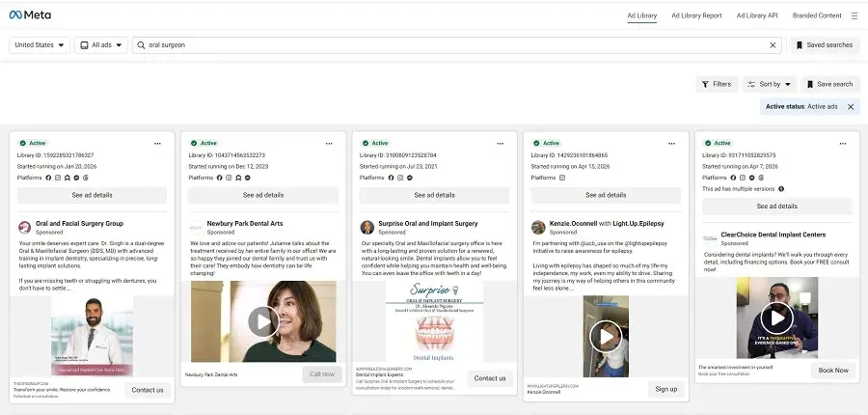Open Newbury Park Dental Arts page link
This screenshot has width=868, height=415.
coord(245,224)
